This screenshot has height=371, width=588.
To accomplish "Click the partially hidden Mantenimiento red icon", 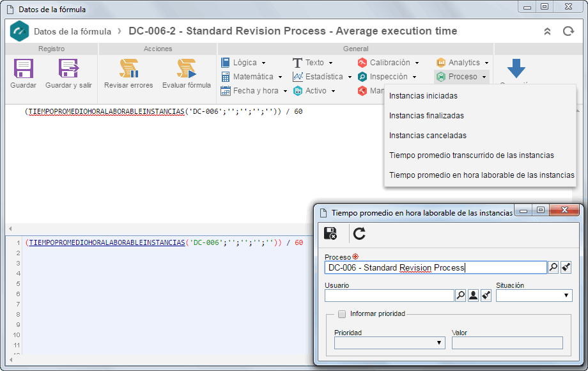I will [362, 91].
